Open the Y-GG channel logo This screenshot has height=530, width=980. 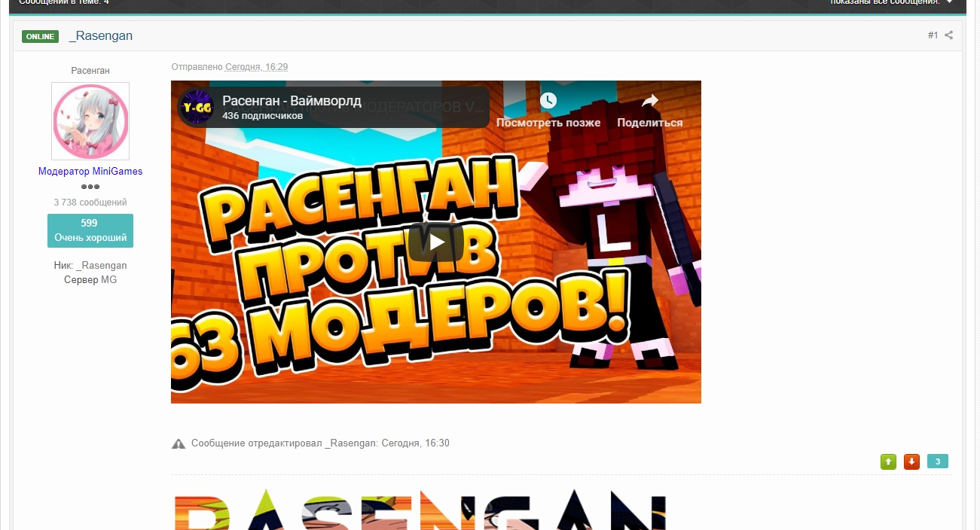[197, 108]
